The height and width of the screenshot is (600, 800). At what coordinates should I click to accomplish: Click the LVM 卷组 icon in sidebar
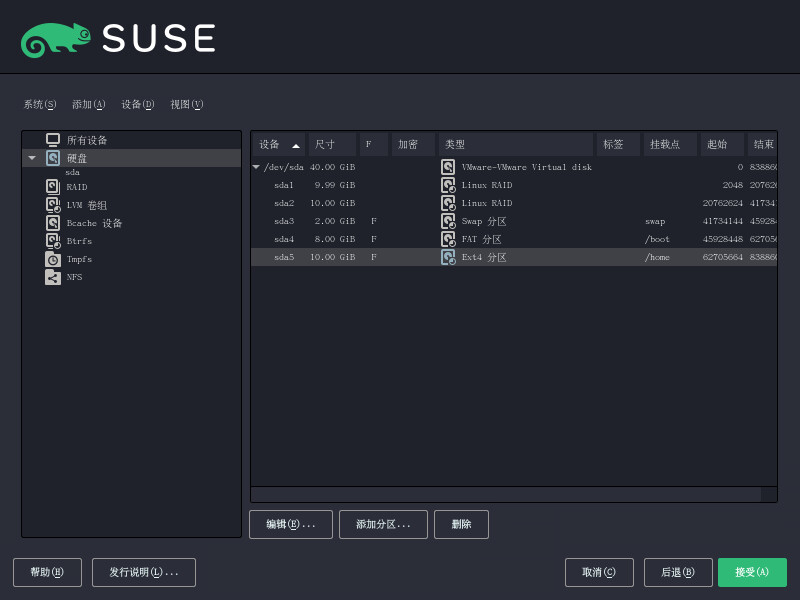coord(53,204)
